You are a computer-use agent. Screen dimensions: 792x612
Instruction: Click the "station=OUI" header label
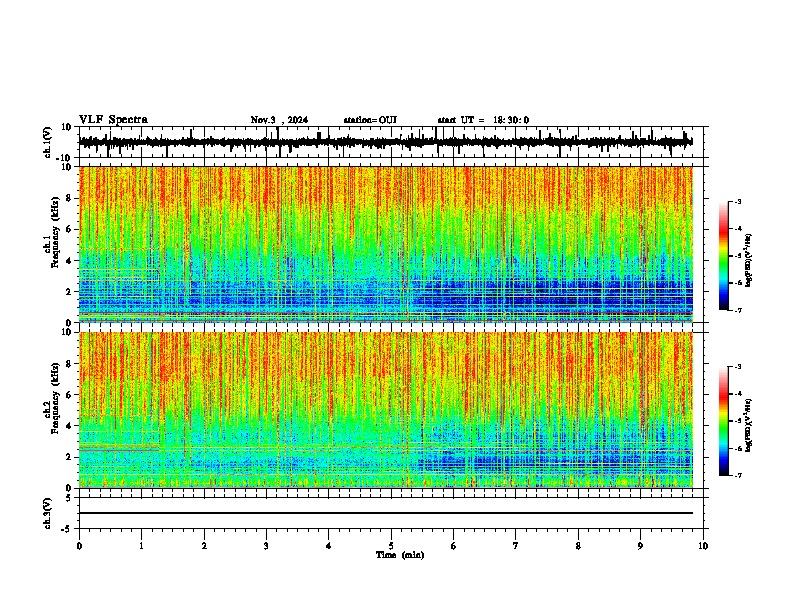[370, 120]
